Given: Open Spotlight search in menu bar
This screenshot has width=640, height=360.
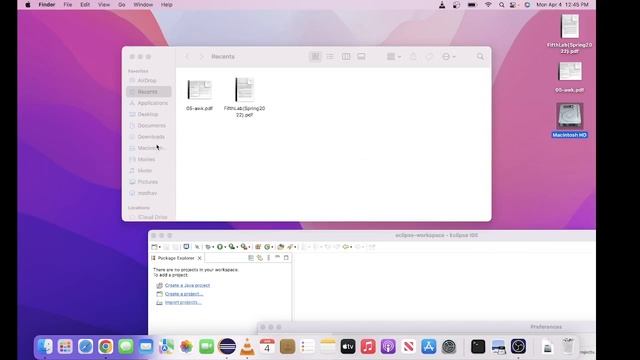Looking at the screenshot, I should click(x=501, y=5).
